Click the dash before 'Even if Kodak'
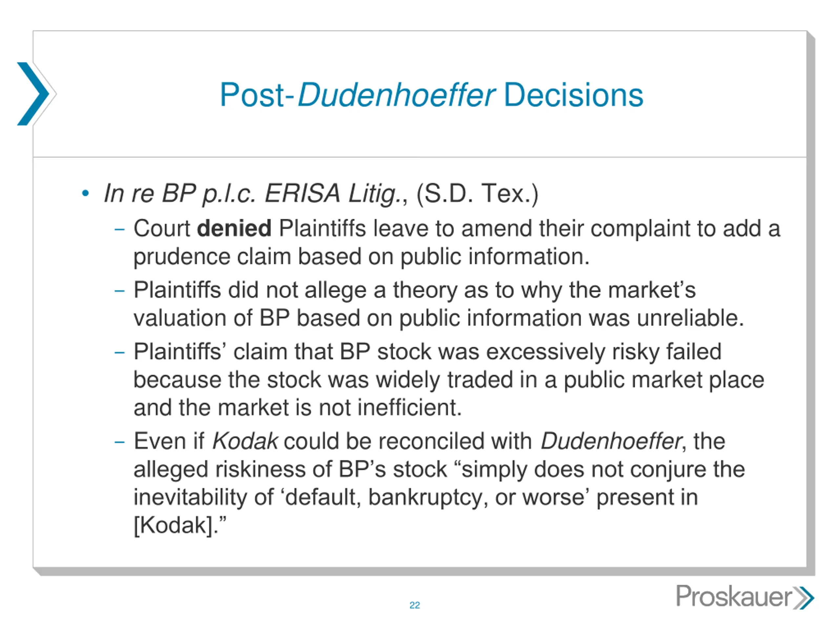The image size is (840, 630). pos(120,442)
